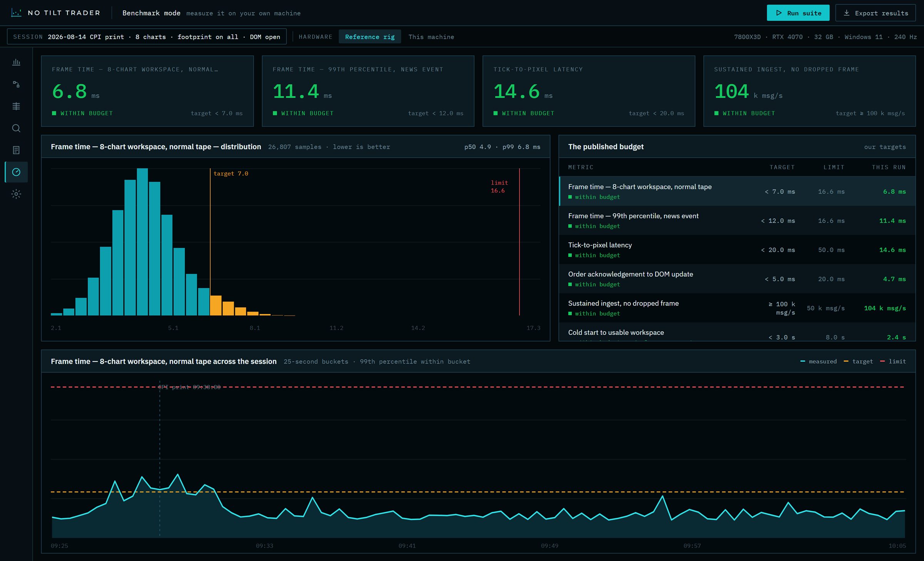Image resolution: width=924 pixels, height=561 pixels.
Task: Open the flow nodes sidebar icon
Action: pyautogui.click(x=16, y=84)
